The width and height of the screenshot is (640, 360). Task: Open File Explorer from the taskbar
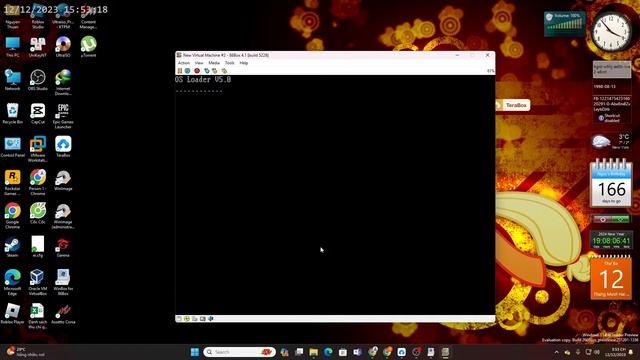[313, 352]
